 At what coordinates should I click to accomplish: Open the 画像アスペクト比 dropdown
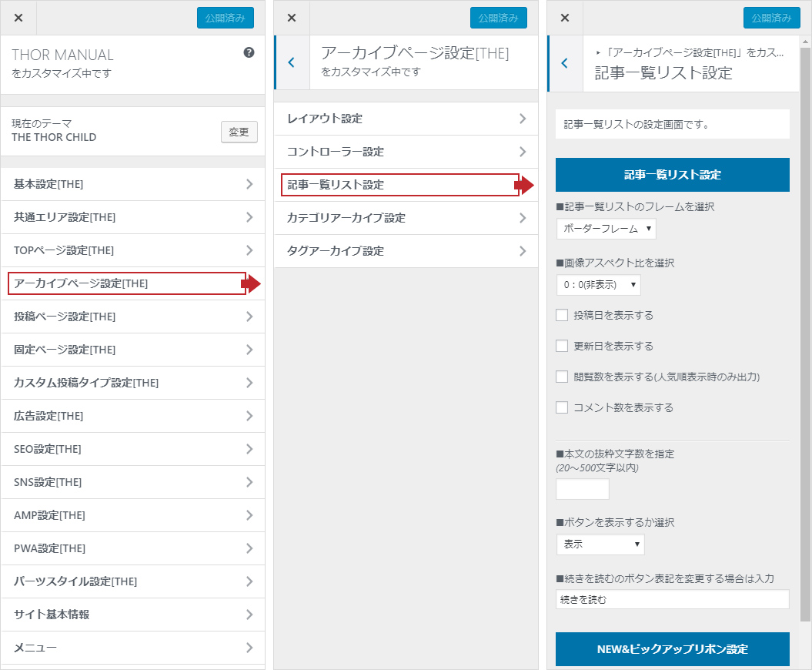[598, 285]
